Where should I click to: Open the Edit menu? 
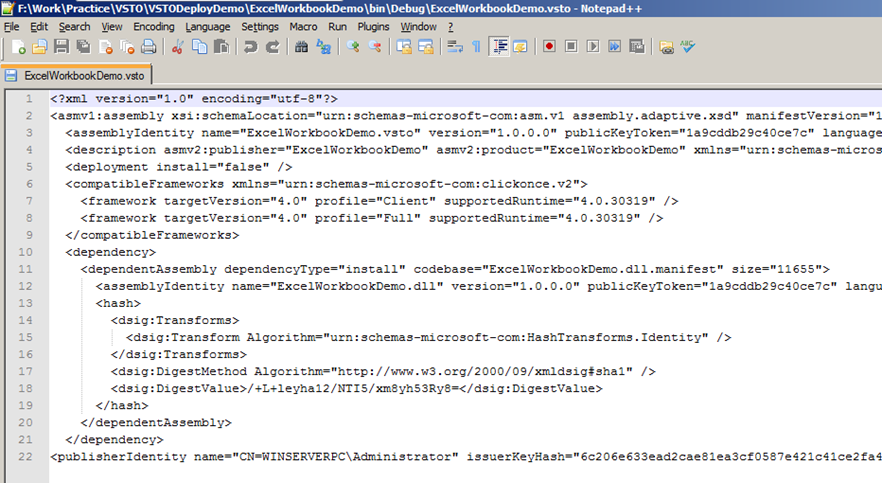[39, 26]
